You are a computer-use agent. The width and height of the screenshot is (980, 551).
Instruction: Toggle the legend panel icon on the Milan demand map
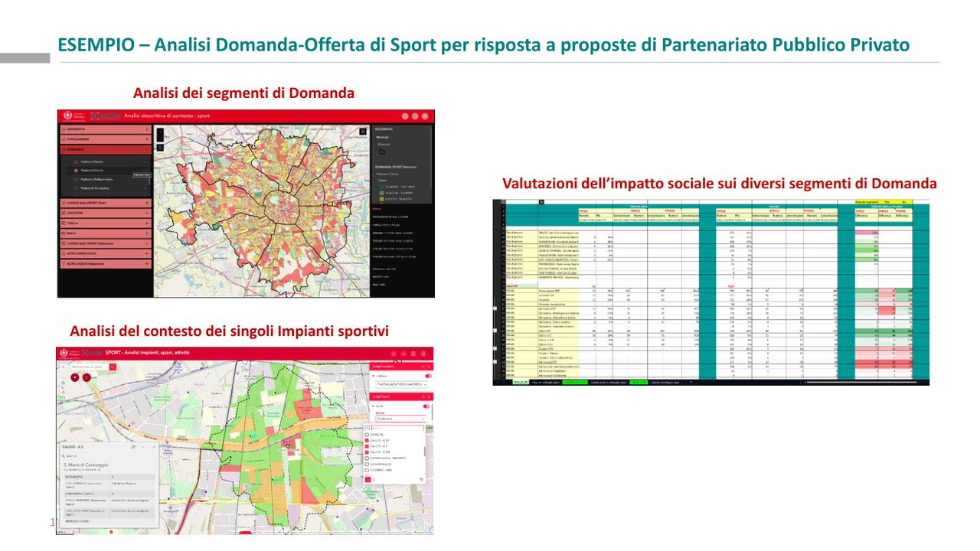(363, 132)
